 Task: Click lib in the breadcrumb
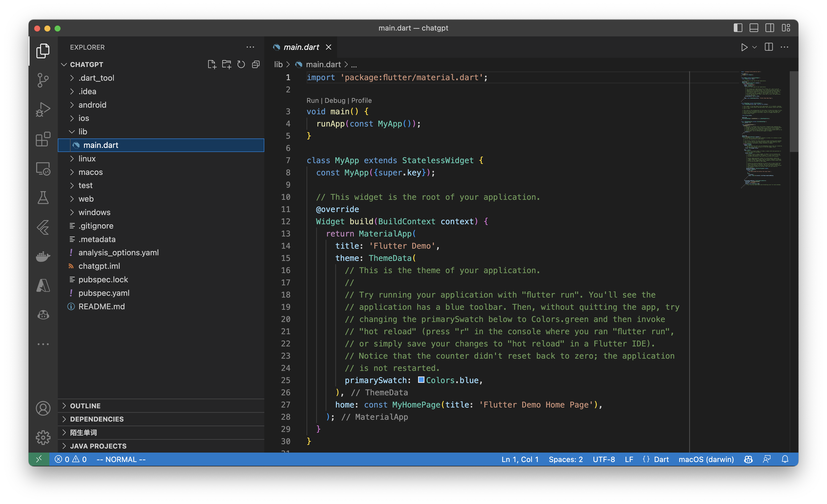[x=278, y=64]
